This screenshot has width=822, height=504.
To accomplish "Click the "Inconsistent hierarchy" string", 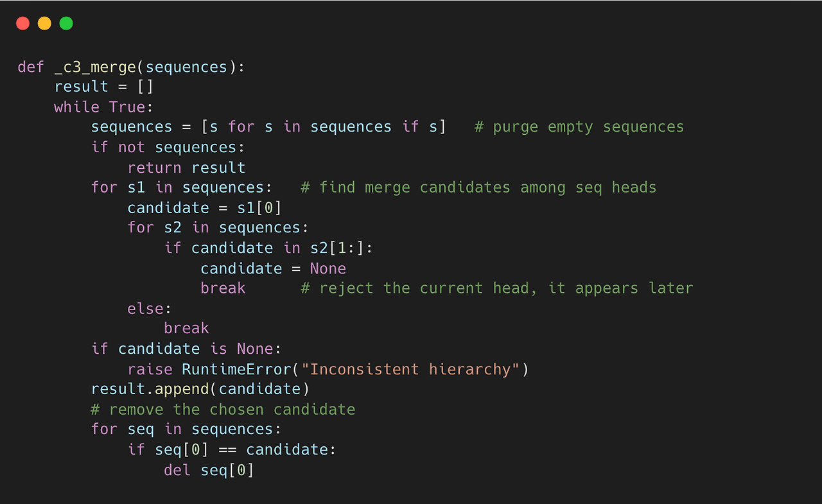I will click(x=410, y=369).
